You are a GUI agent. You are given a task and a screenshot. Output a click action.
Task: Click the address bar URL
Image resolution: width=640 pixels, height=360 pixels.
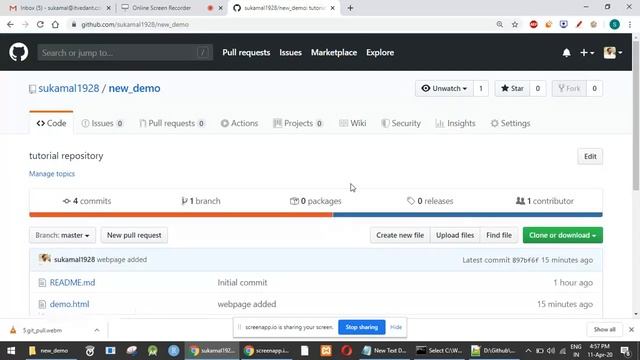point(135,24)
